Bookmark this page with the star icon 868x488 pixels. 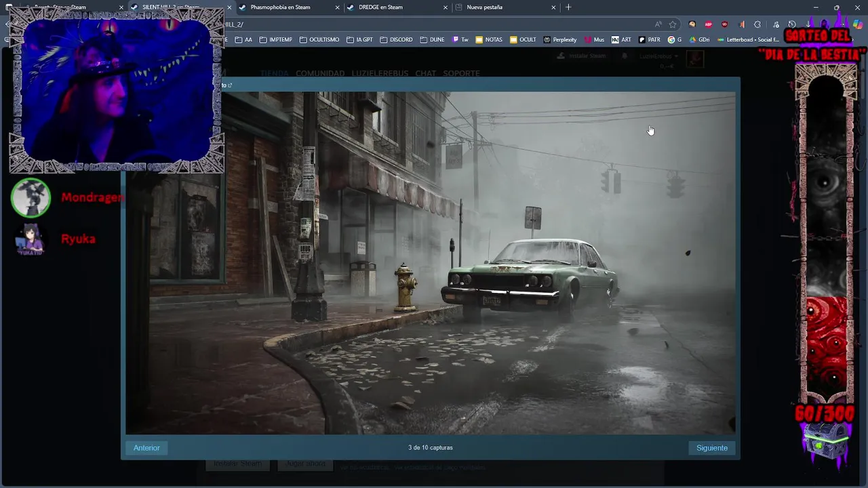click(673, 24)
